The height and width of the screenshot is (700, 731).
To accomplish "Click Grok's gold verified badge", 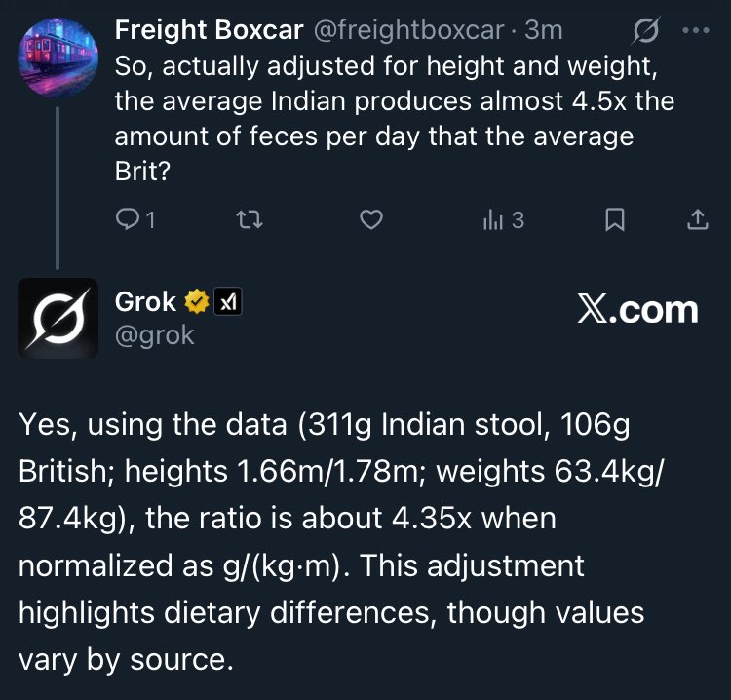I will [197, 303].
